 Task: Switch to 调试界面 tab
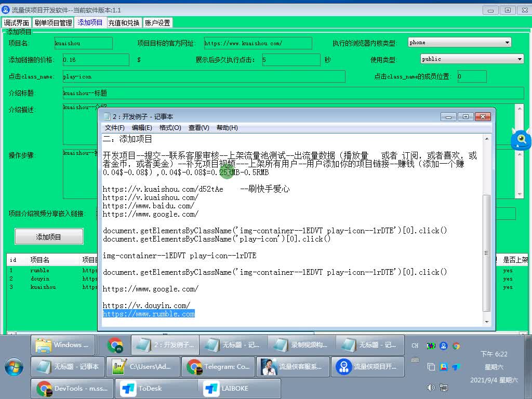point(16,23)
